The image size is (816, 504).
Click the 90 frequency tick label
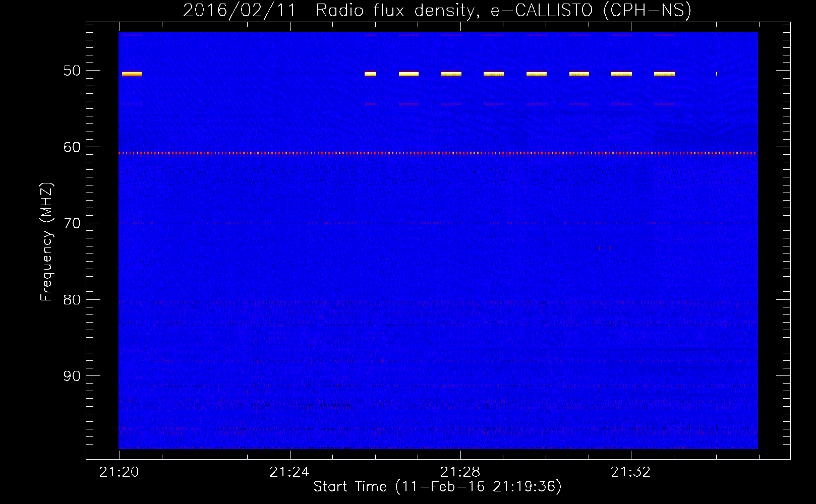[72, 376]
